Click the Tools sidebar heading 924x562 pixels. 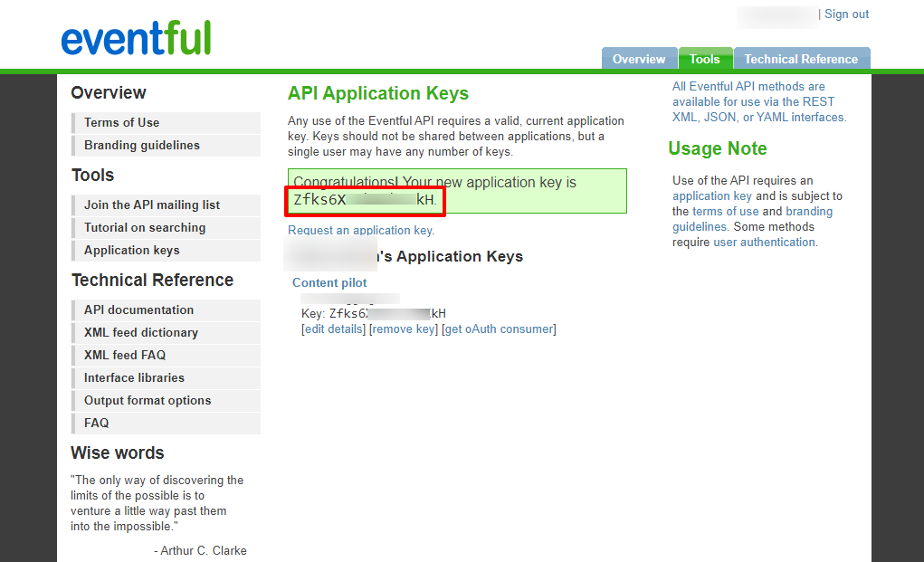(x=92, y=175)
